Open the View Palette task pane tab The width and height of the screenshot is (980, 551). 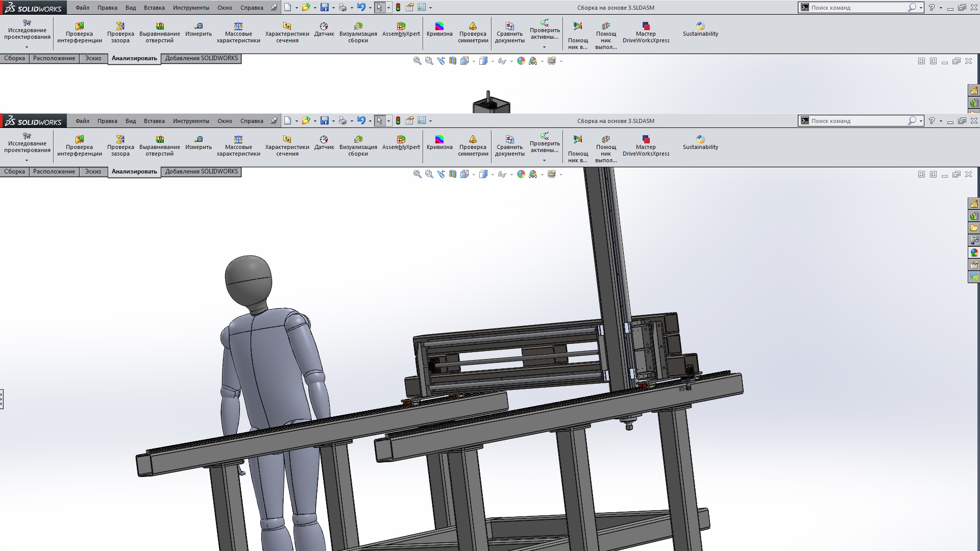pyautogui.click(x=974, y=240)
